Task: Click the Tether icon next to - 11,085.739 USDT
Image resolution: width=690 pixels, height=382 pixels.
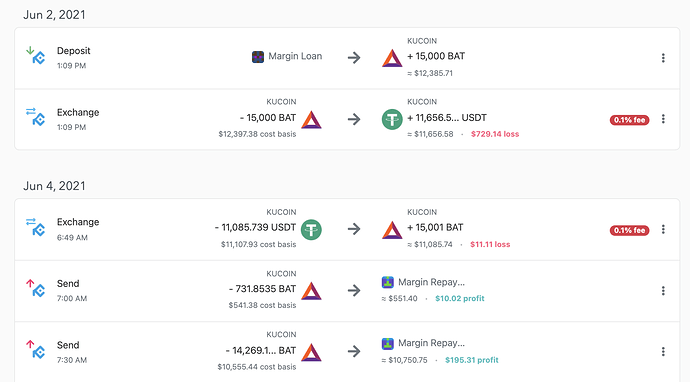Action: click(311, 229)
